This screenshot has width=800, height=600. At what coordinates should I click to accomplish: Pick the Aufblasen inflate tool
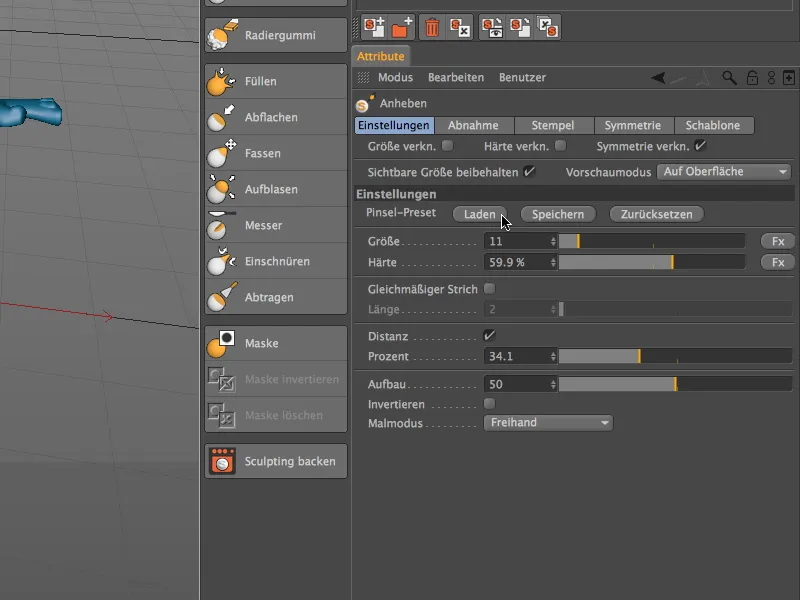(x=276, y=189)
